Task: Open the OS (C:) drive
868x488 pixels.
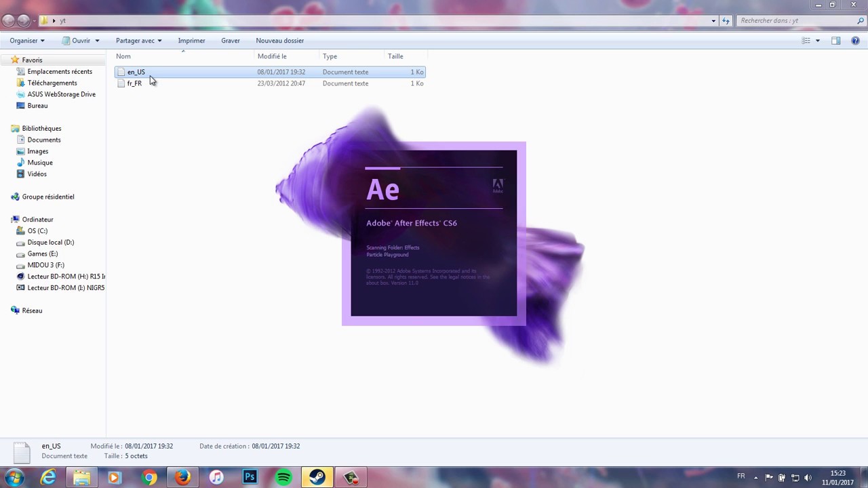Action: [x=37, y=231]
